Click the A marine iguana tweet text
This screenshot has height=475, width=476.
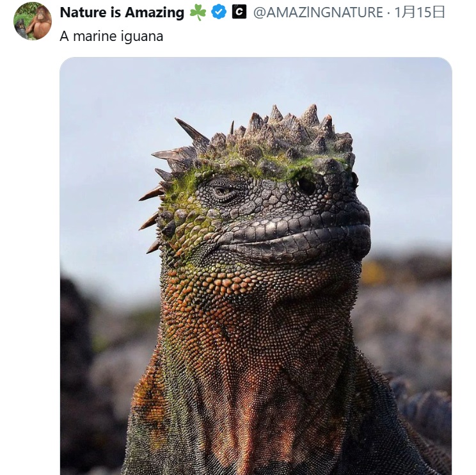tap(111, 36)
